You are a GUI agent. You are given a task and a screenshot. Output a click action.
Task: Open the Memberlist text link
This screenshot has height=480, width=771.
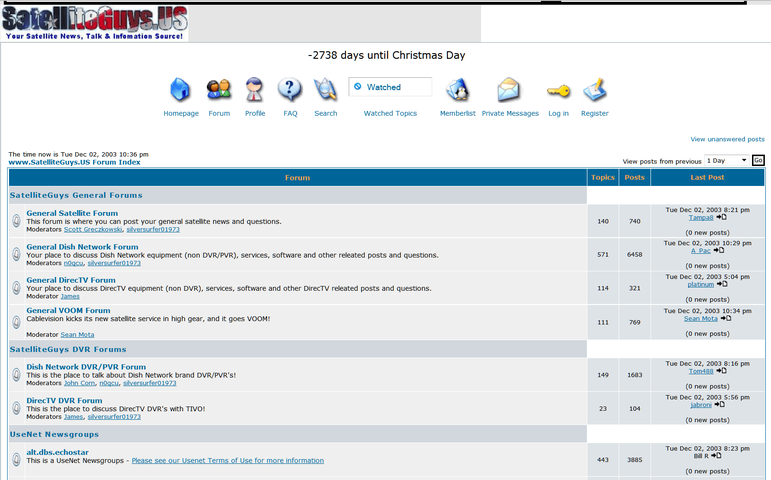coord(457,113)
